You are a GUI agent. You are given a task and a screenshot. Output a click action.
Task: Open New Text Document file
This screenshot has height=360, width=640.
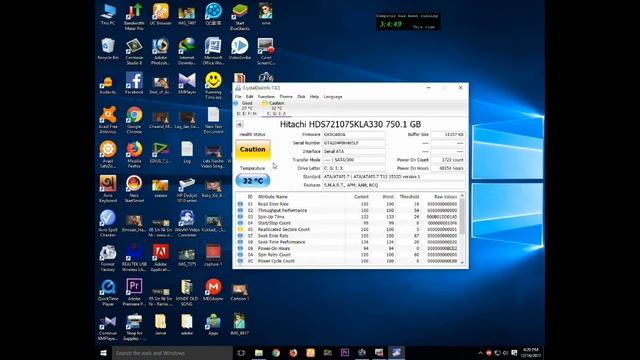[213, 121]
